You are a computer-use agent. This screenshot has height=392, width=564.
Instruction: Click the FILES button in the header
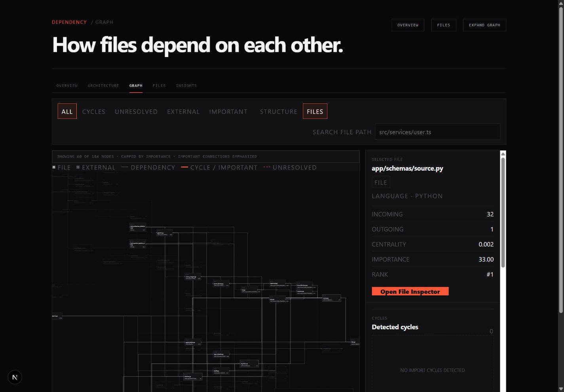coord(444,25)
